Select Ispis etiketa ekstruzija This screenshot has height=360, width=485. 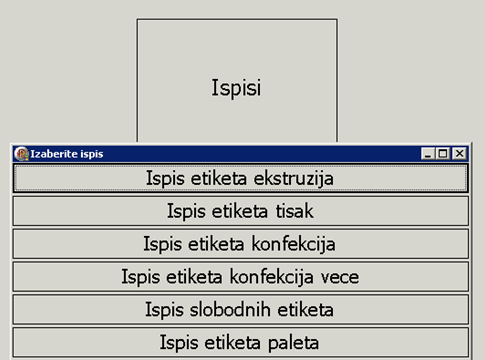[x=240, y=178]
